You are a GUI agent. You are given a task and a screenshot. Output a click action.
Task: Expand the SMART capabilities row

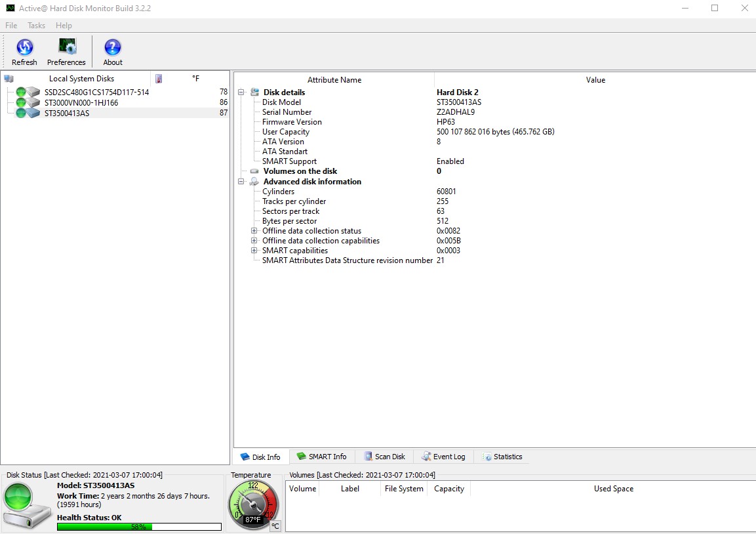(x=254, y=251)
